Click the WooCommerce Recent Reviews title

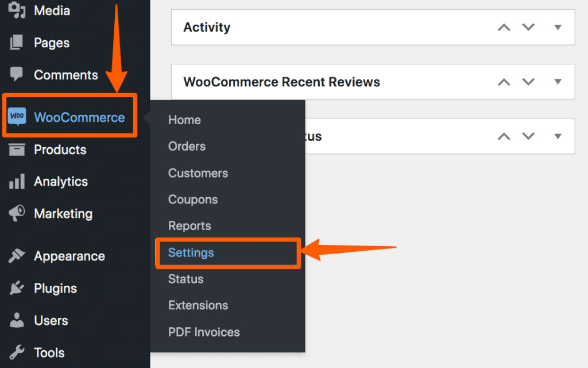point(281,82)
